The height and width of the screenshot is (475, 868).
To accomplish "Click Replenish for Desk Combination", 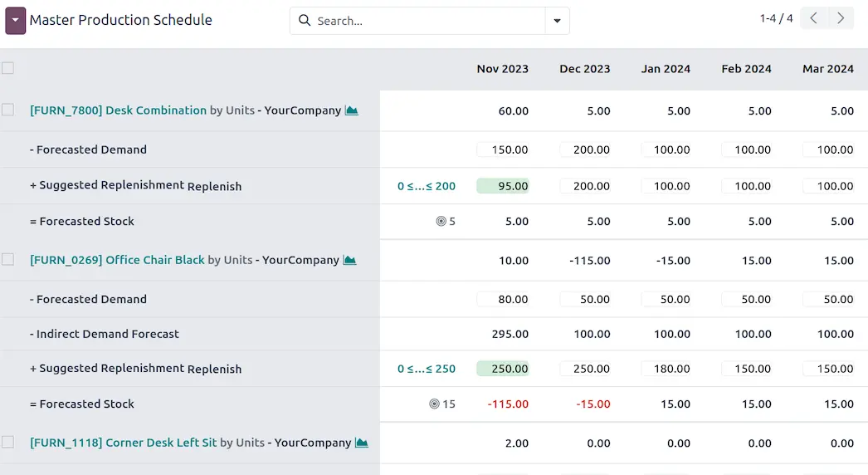I will click(214, 187).
